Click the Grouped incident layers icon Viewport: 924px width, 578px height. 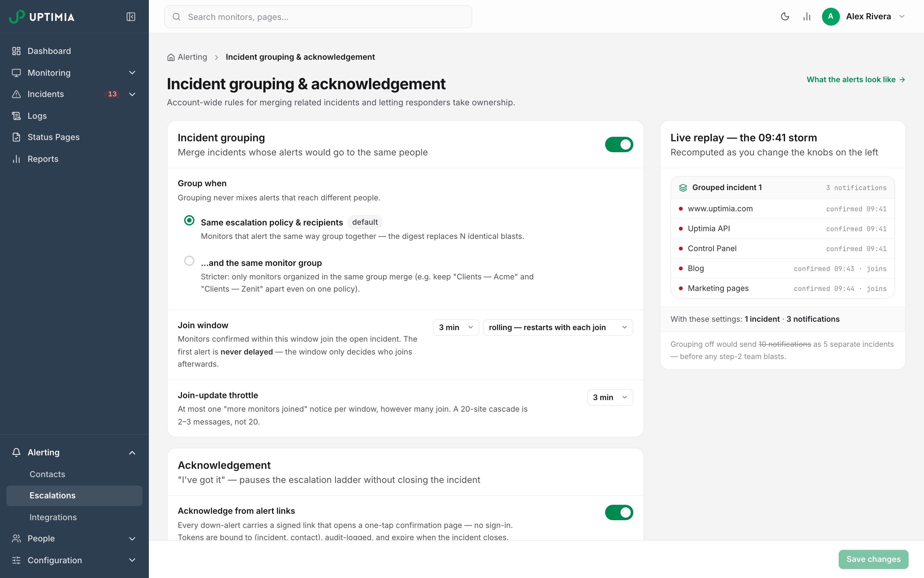coord(683,188)
